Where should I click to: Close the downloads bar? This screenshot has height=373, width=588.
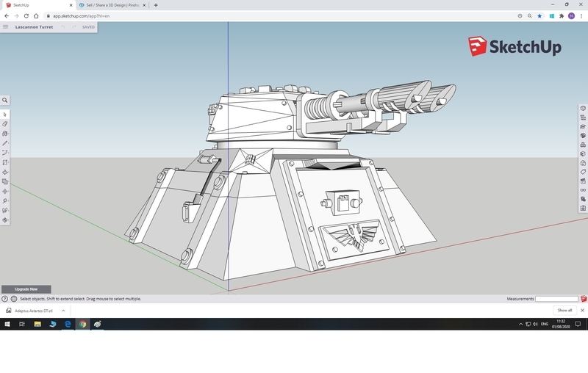click(x=582, y=311)
